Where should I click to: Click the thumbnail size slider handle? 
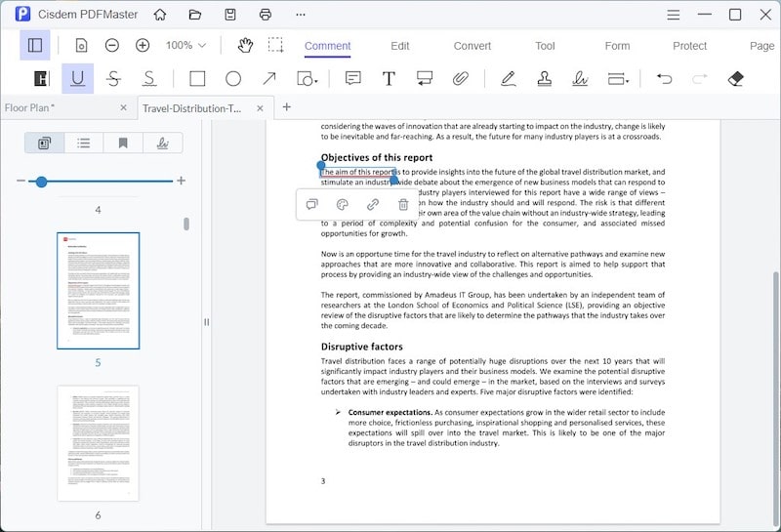41,182
